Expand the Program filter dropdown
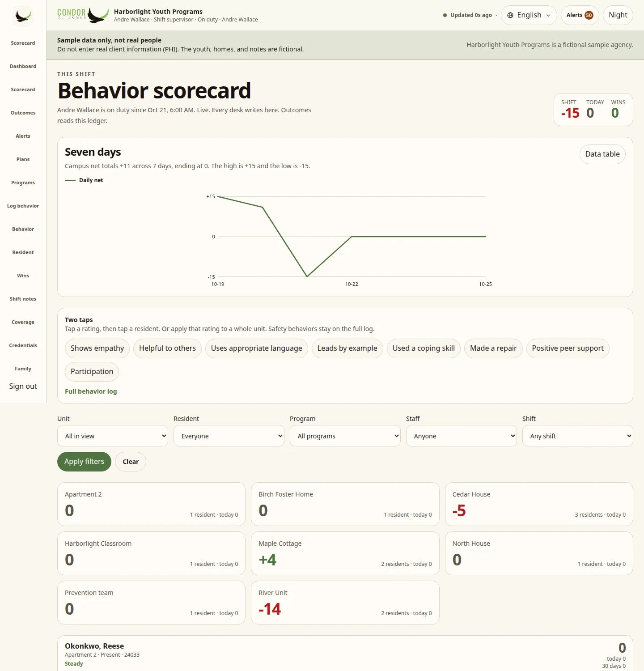Screen dimensions: 644x671 pyautogui.click(x=345, y=436)
